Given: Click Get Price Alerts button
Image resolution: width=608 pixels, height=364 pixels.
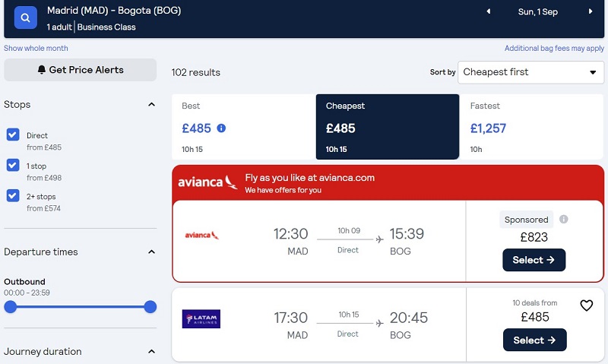Looking at the screenshot, I should point(81,70).
